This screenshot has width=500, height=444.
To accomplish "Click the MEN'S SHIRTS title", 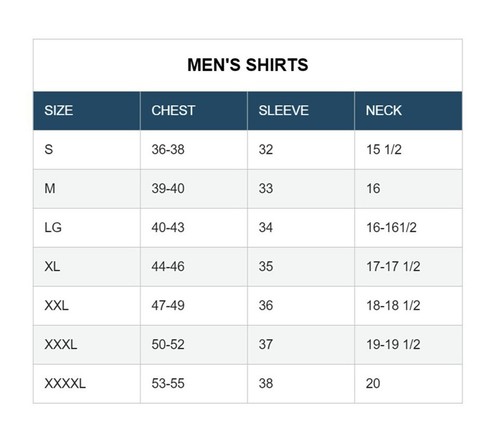I will click(x=248, y=65).
